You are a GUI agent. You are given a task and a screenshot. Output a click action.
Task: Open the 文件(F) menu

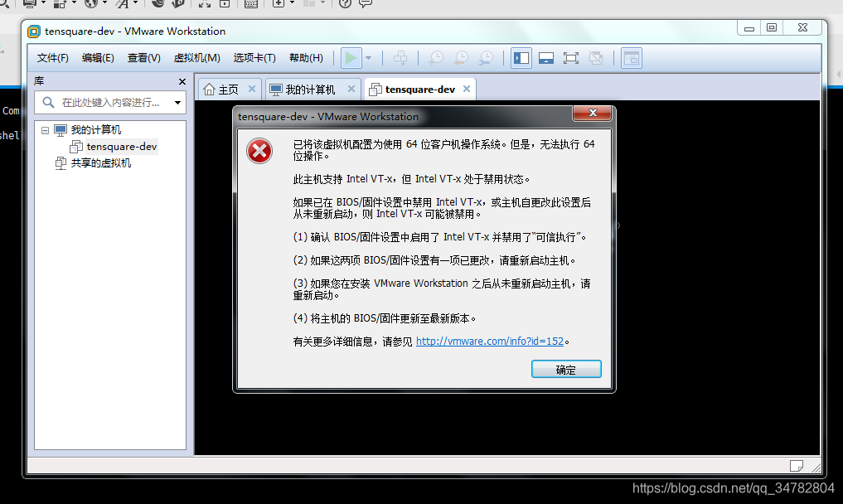coord(53,57)
